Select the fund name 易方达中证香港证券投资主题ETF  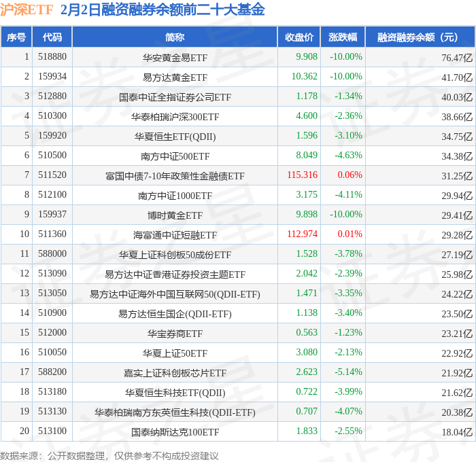[x=175, y=274]
